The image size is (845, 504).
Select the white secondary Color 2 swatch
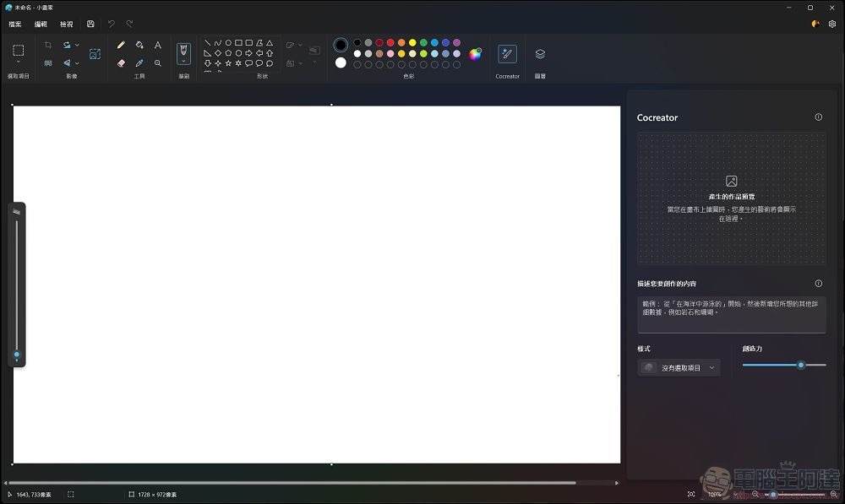(x=341, y=62)
